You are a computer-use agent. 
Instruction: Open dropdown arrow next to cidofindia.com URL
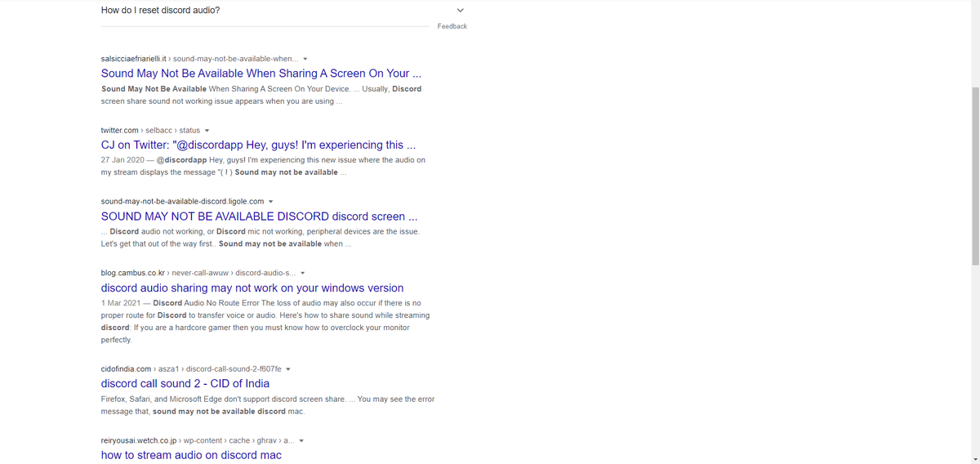point(288,368)
